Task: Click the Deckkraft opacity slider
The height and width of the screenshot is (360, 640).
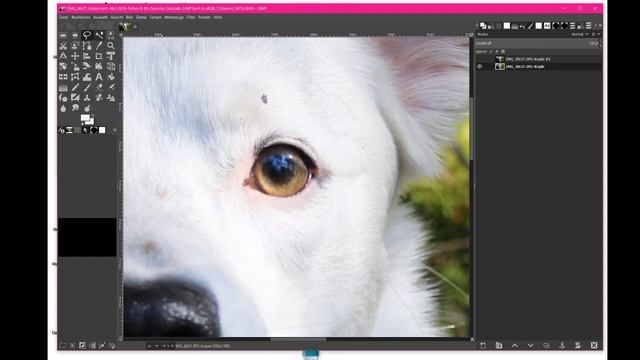Action: pyautogui.click(x=537, y=43)
